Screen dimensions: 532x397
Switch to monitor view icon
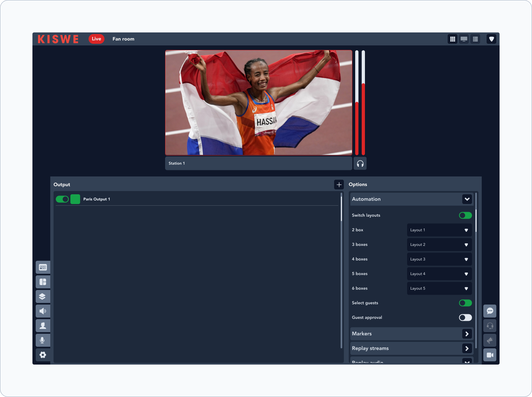464,39
